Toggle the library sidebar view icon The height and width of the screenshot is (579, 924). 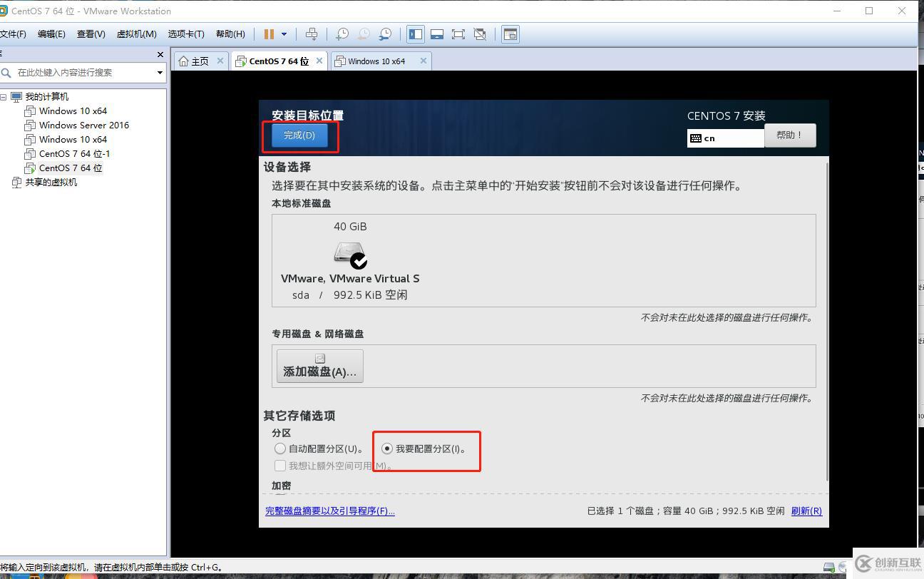point(416,34)
